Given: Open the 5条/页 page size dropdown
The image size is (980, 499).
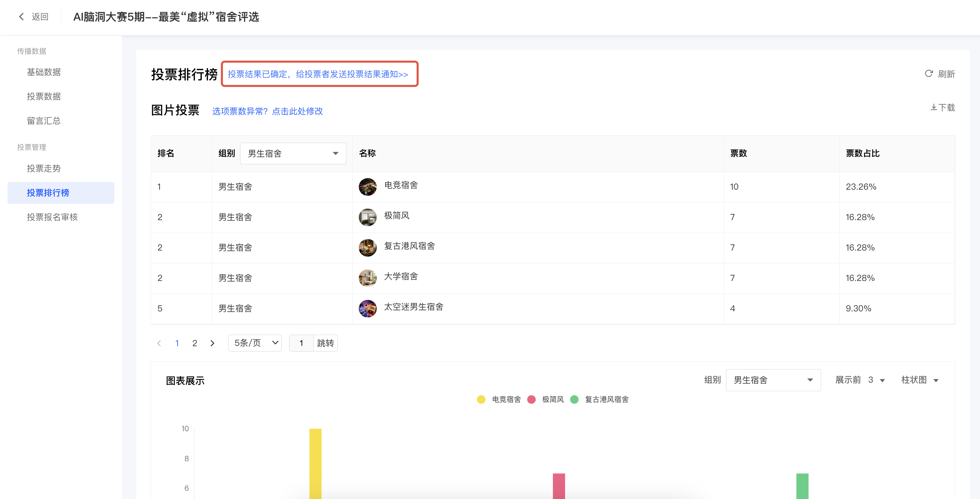Looking at the screenshot, I should 255,343.
